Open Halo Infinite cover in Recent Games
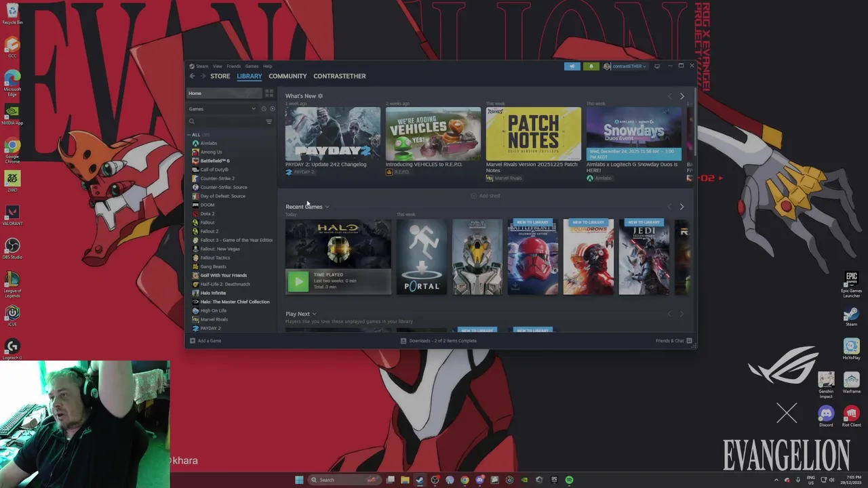 tap(477, 257)
